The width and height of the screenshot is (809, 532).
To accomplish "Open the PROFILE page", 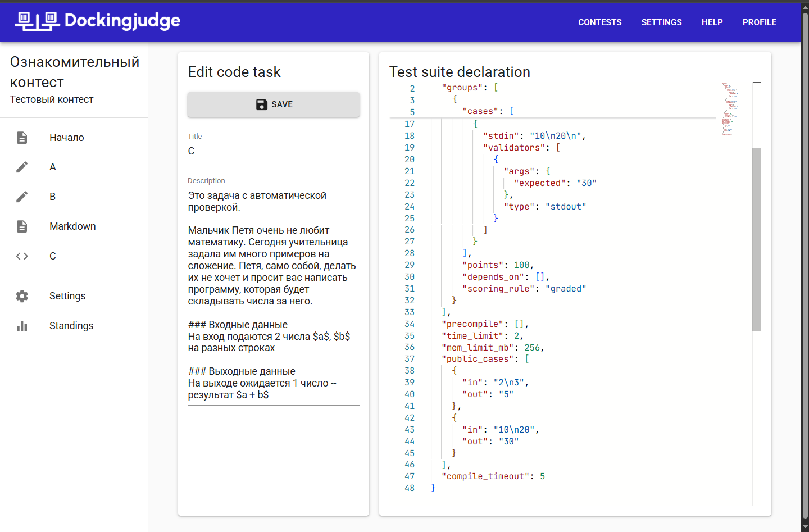I will [x=759, y=22].
